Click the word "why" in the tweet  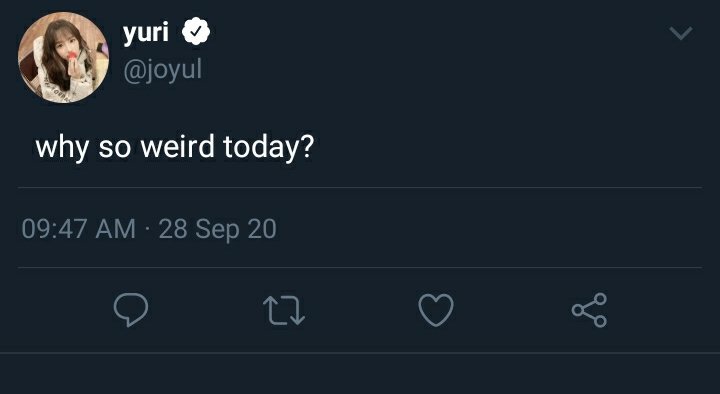point(62,149)
